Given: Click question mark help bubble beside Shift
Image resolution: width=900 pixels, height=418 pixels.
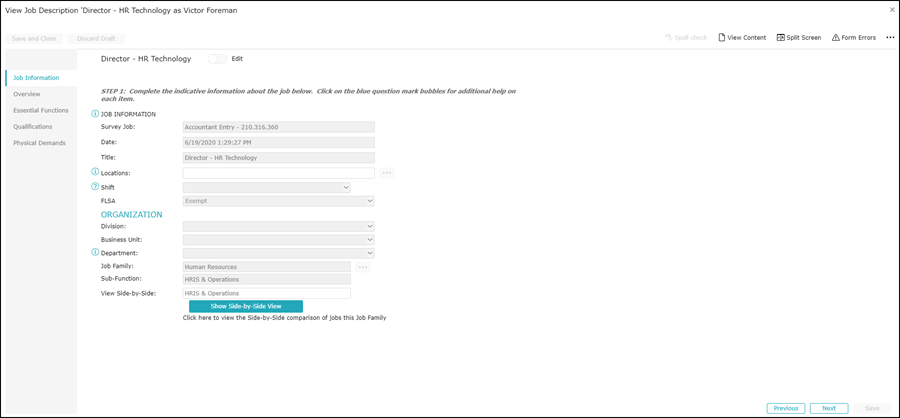Looking at the screenshot, I should [95, 187].
